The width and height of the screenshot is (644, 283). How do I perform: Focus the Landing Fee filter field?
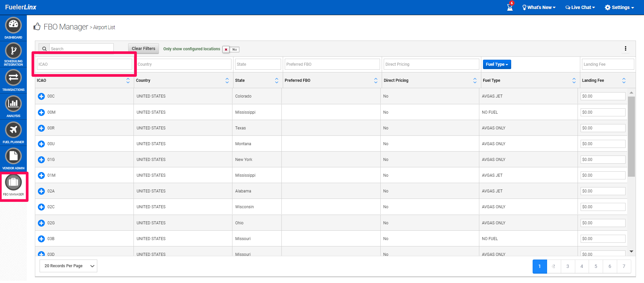[608, 64]
